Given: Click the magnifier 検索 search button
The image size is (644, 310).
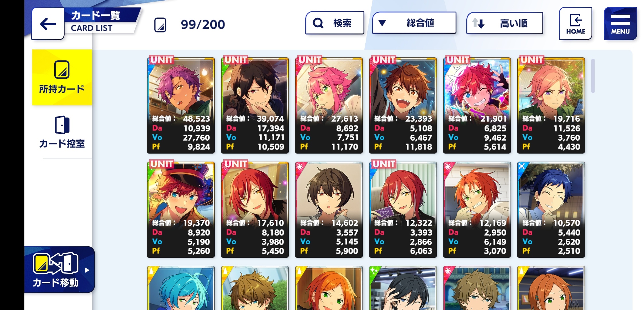Looking at the screenshot, I should [335, 23].
